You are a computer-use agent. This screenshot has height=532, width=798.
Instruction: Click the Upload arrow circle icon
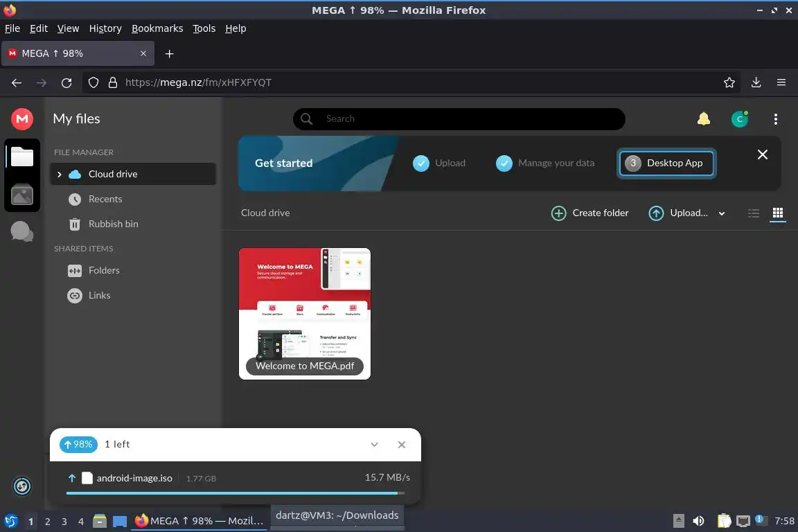(656, 213)
